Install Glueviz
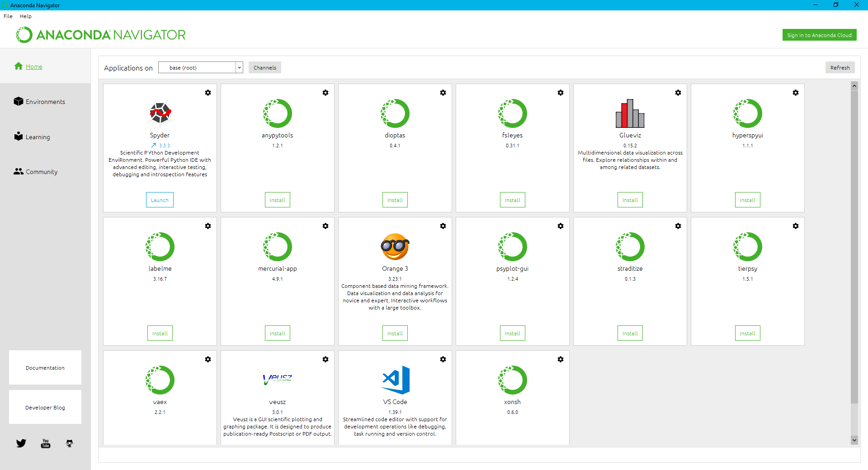This screenshot has width=868, height=470. coord(630,200)
